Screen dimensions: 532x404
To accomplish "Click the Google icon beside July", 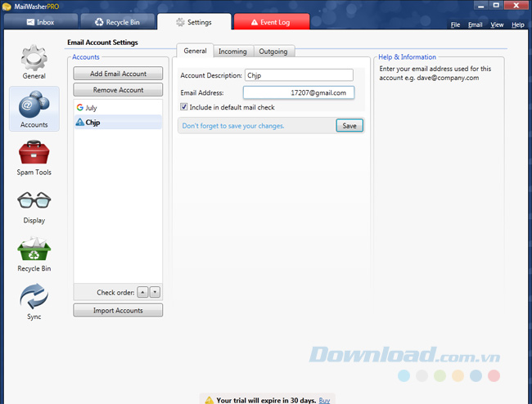I will tap(79, 107).
